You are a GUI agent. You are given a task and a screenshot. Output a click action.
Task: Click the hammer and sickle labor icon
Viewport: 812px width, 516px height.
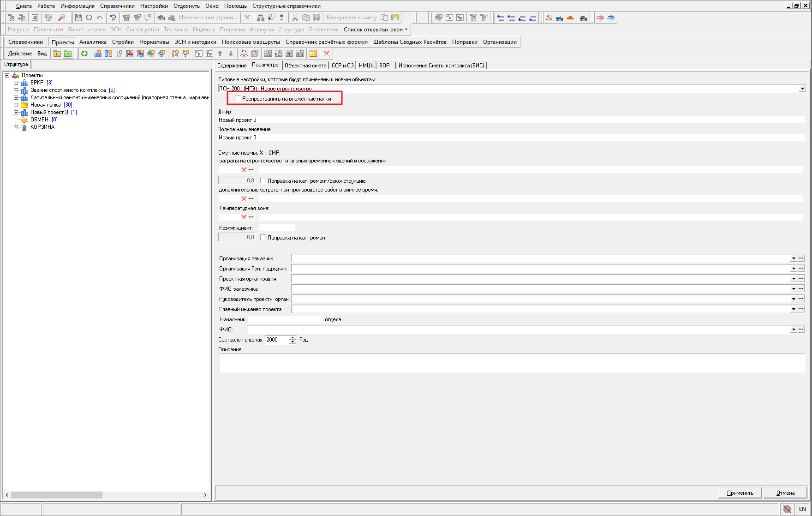(549, 18)
